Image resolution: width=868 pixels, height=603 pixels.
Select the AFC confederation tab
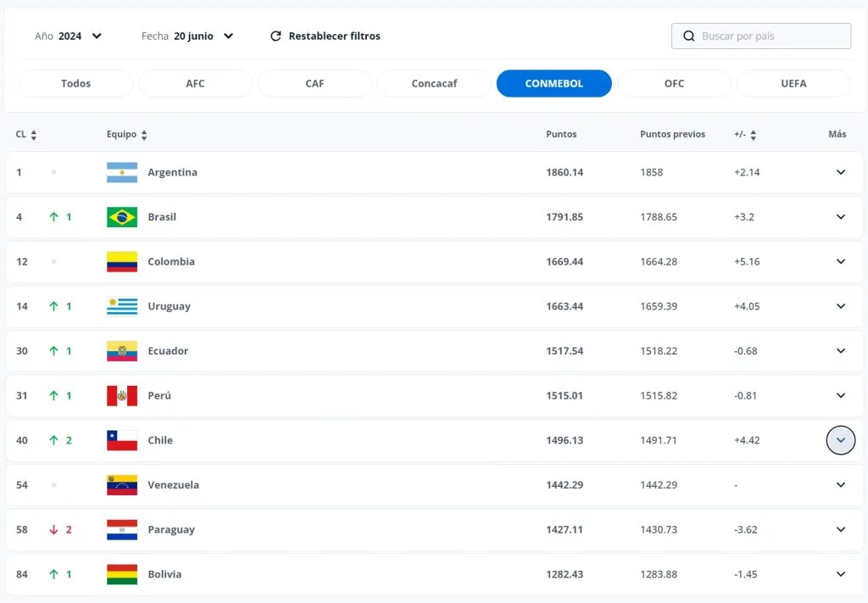click(x=196, y=84)
